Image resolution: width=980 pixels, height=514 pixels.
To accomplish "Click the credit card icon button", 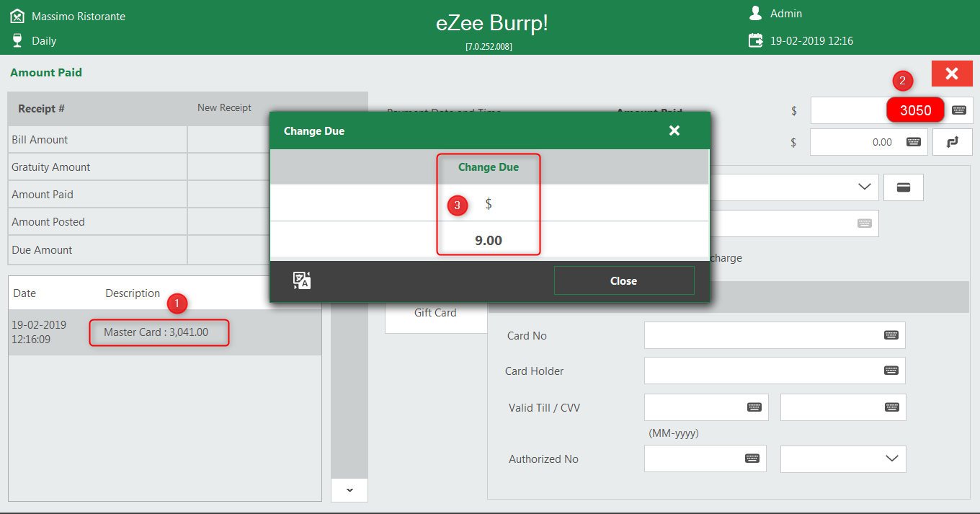I will pyautogui.click(x=904, y=187).
